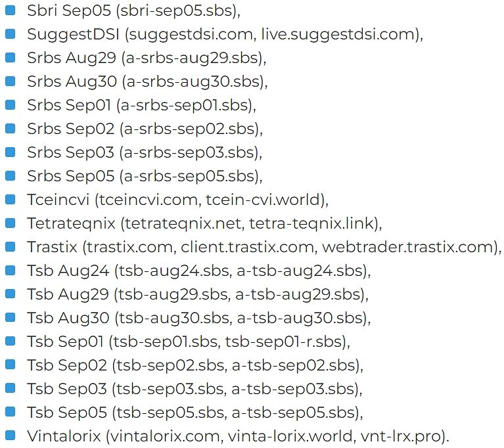
Task: Click the bullet marker for Srbs Sep03
Action: pos(10,152)
